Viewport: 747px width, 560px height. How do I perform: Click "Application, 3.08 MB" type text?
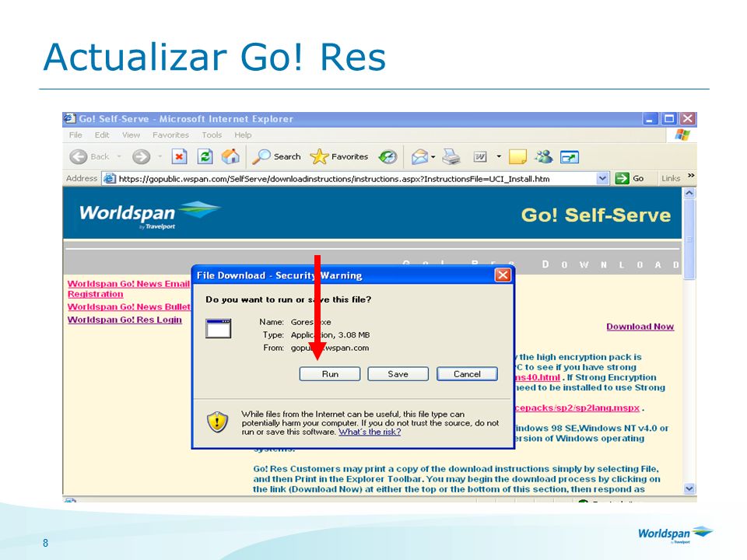point(330,335)
